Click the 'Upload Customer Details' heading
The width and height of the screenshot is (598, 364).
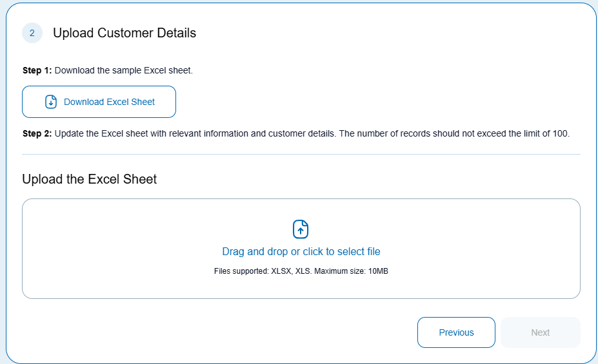(x=125, y=33)
